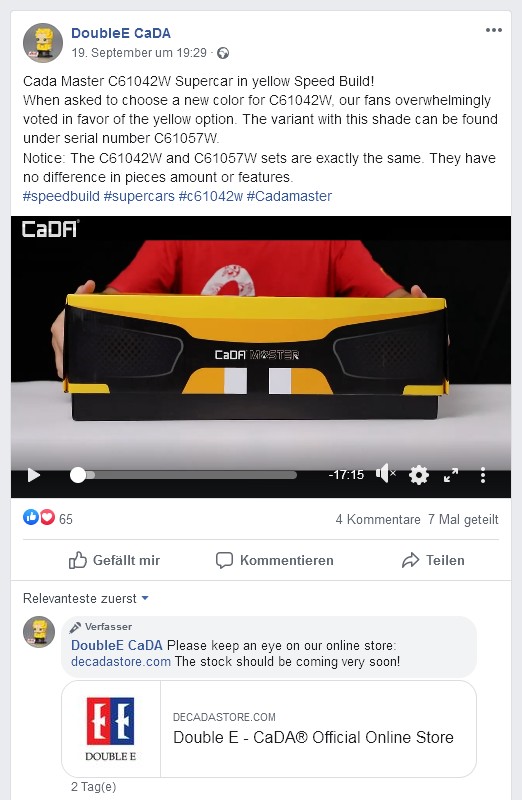View 7 Mal geteilt shares

pos(463,519)
